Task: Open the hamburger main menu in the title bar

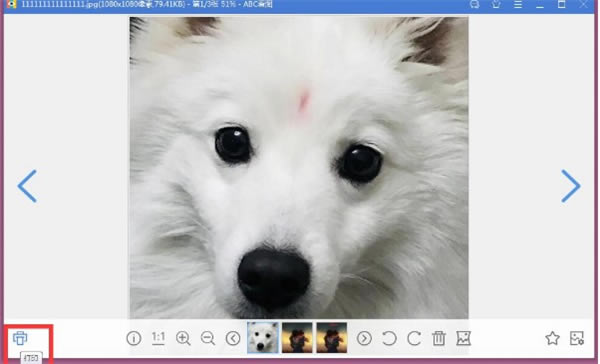Action: point(518,5)
